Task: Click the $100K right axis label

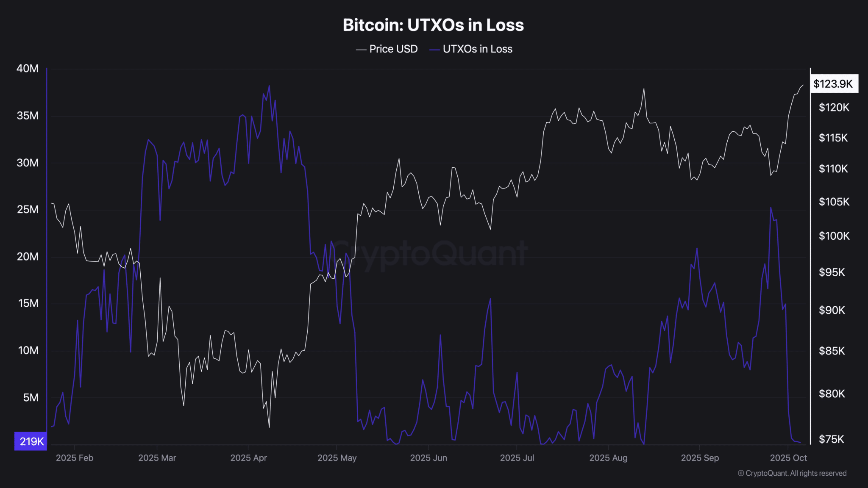Action: 834,236
